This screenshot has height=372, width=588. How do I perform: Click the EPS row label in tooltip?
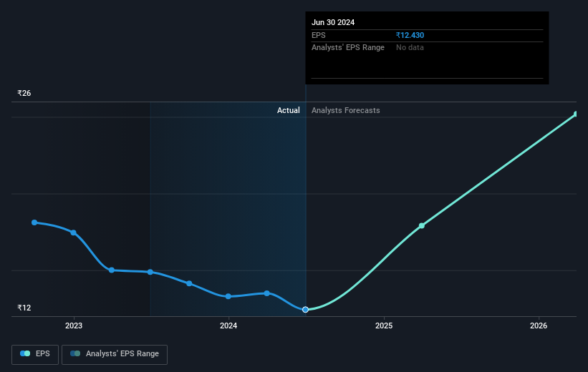coord(319,35)
